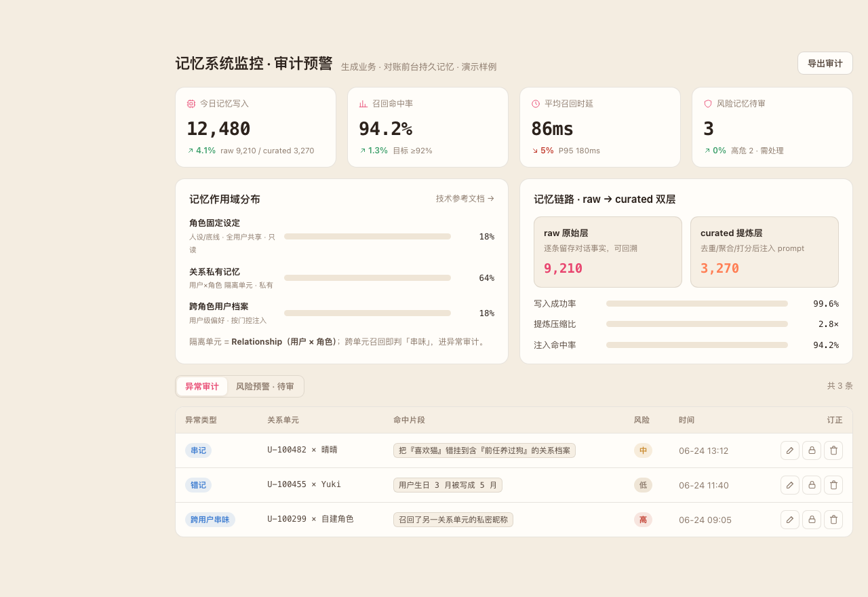Delete the 跨用户串味 row for U-100299
868x597 pixels.
833,520
